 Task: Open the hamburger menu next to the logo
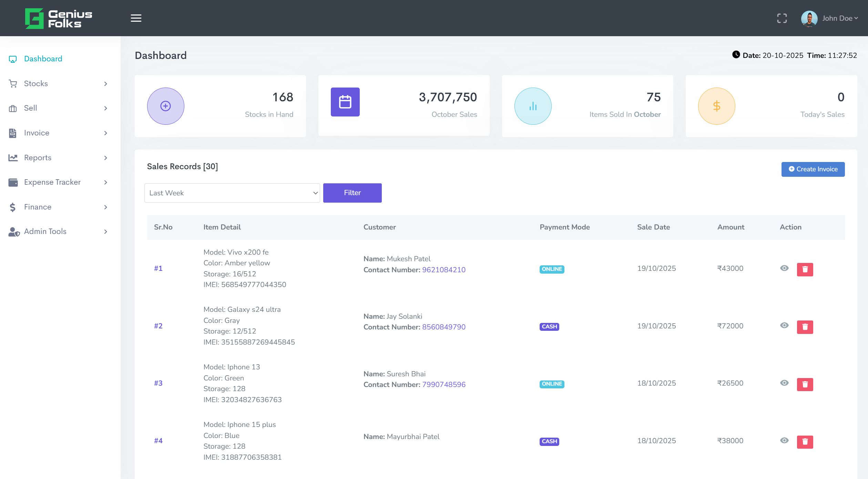[x=136, y=18]
